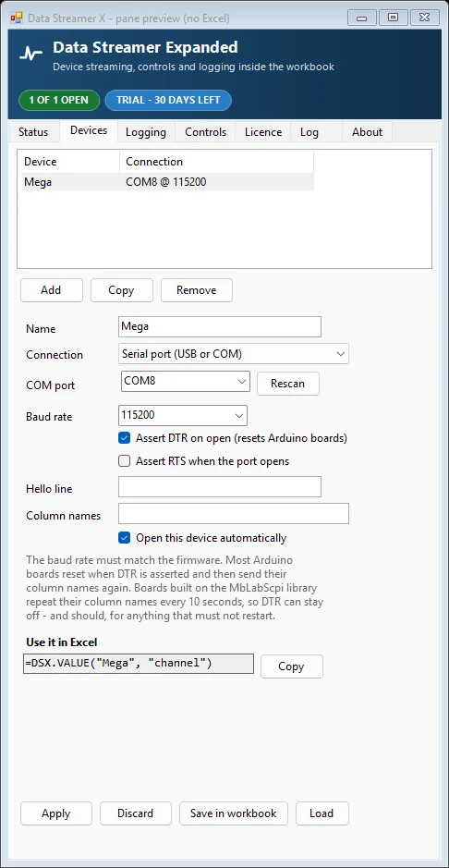
Task: Edit the Name field containing Mega
Action: click(220, 326)
